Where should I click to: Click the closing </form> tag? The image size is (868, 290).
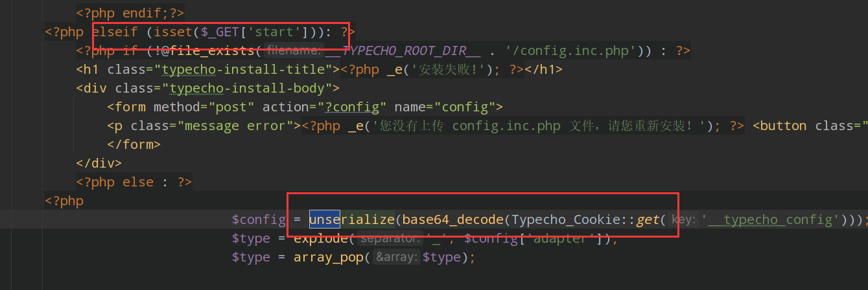point(134,144)
